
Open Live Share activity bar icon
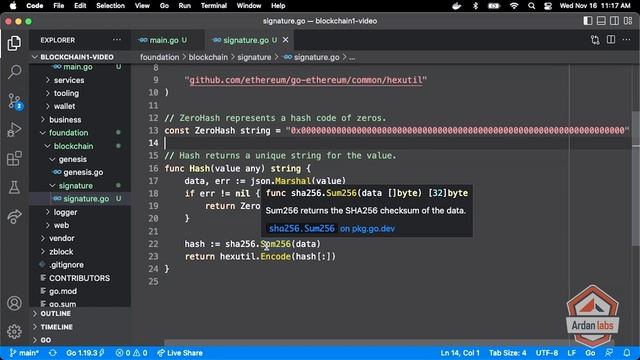pos(14,216)
